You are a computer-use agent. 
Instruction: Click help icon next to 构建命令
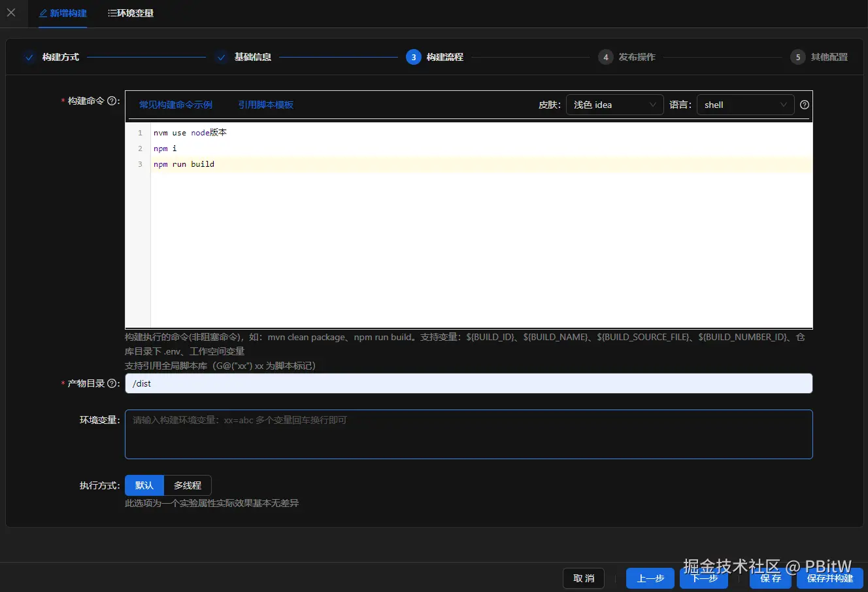(112, 101)
